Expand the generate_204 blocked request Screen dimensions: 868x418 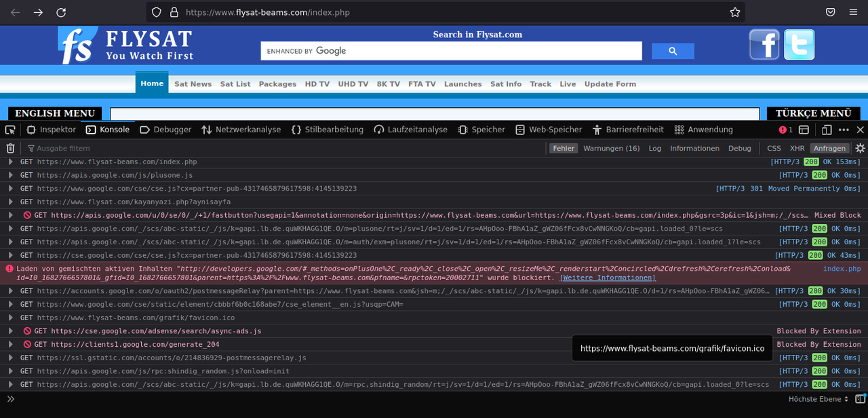tap(10, 344)
